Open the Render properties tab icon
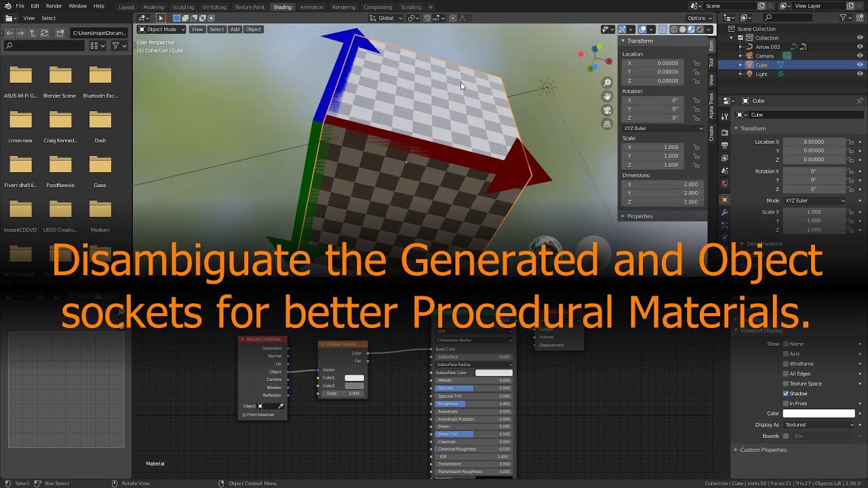 point(724,133)
